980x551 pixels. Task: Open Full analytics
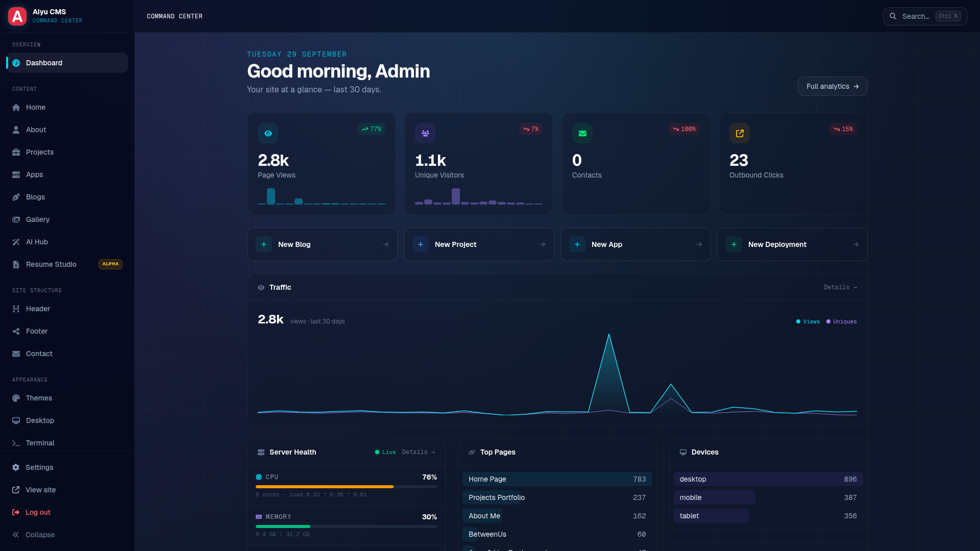(832, 86)
